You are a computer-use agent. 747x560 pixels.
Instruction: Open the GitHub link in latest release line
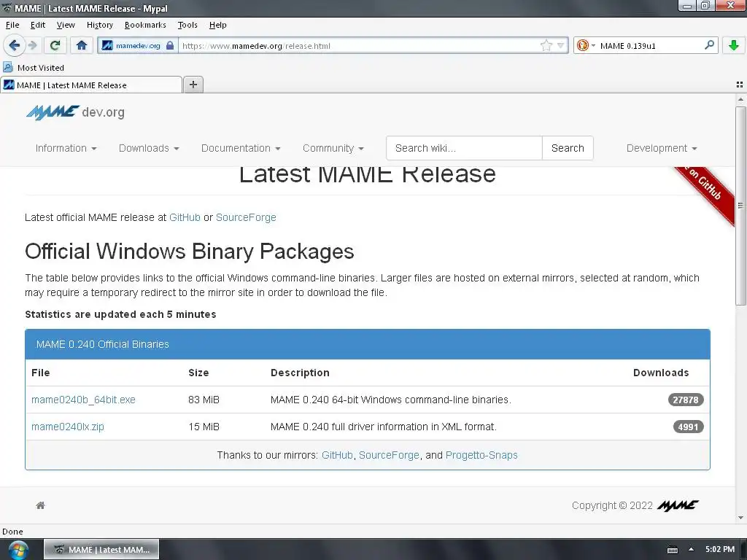185,217
